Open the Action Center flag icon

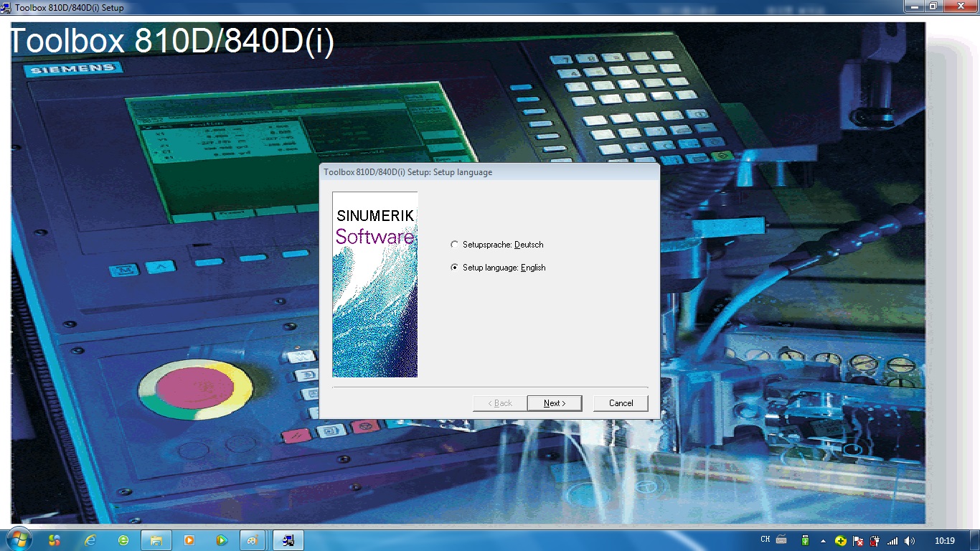[857, 540]
